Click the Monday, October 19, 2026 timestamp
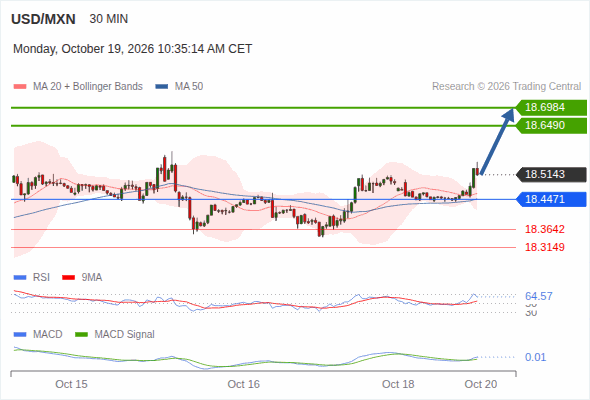Image resolution: width=590 pixels, height=400 pixels. 132,49
